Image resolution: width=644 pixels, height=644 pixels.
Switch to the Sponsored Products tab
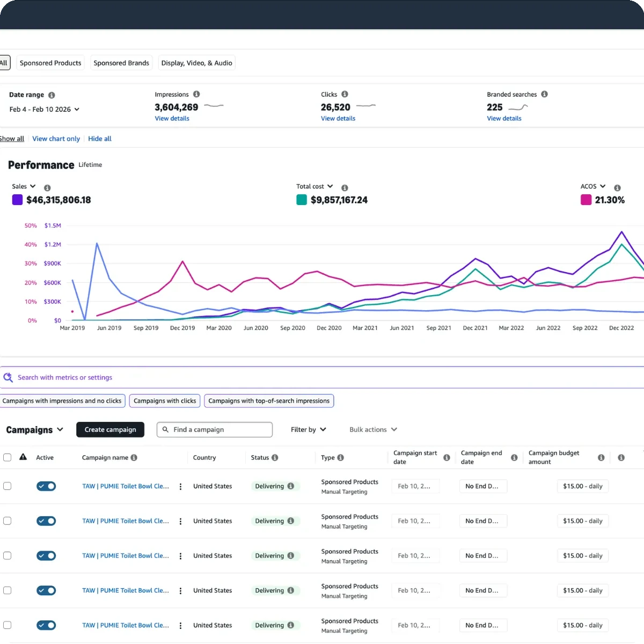[x=50, y=63]
